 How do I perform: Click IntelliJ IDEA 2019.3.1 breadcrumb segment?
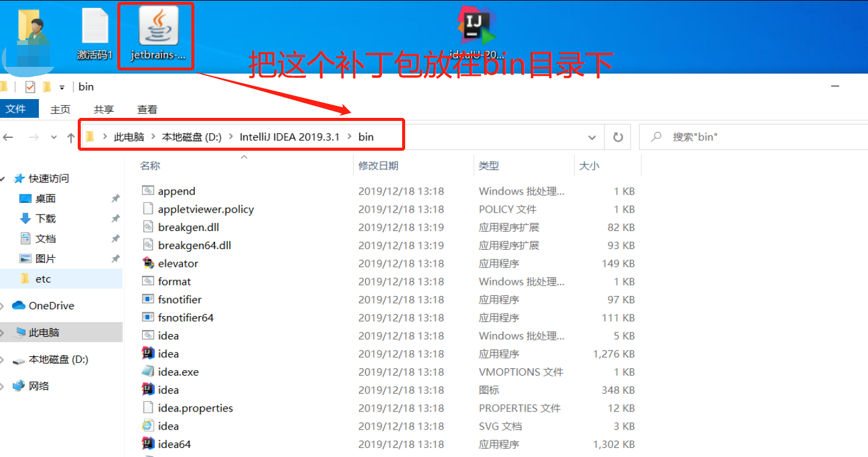290,137
